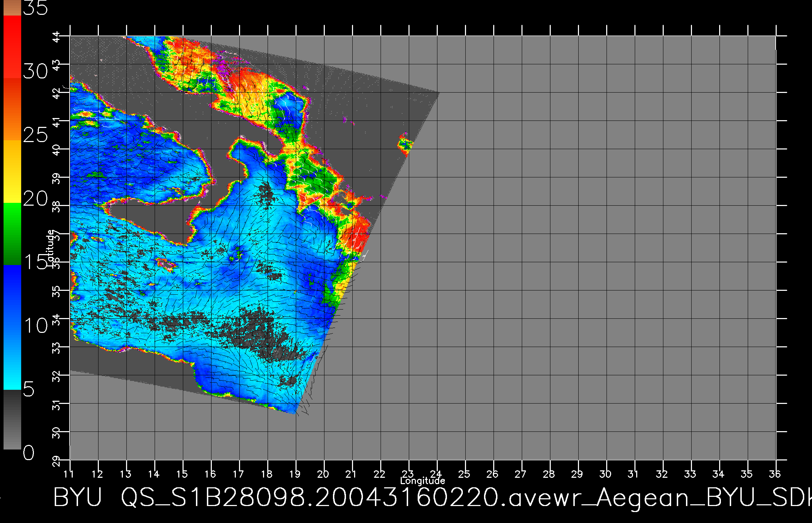Click longitude axis tick label 12
812x523 pixels.
tap(97, 474)
